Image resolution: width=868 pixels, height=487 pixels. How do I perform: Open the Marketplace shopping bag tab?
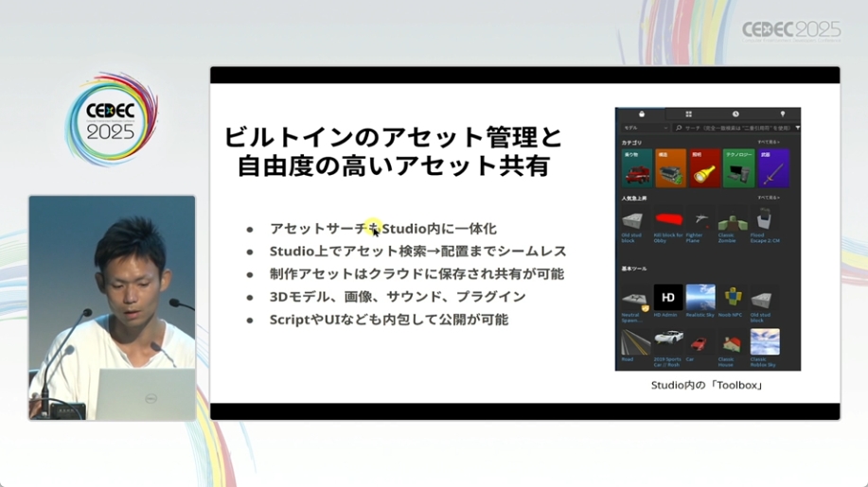tap(641, 113)
